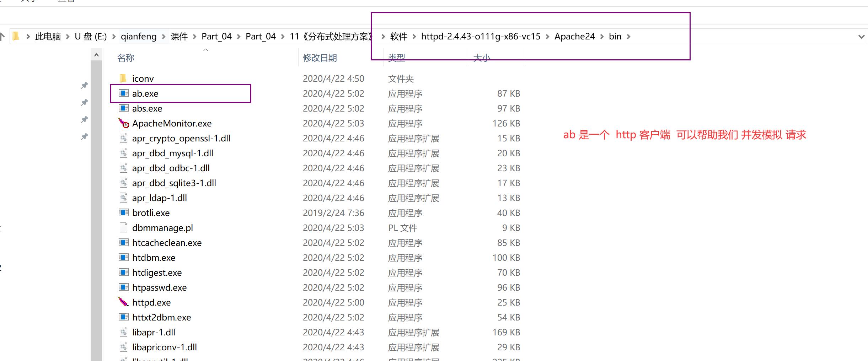This screenshot has height=361, width=868.
Task: Click the httxt2dbm.exe application icon
Action: click(x=123, y=317)
